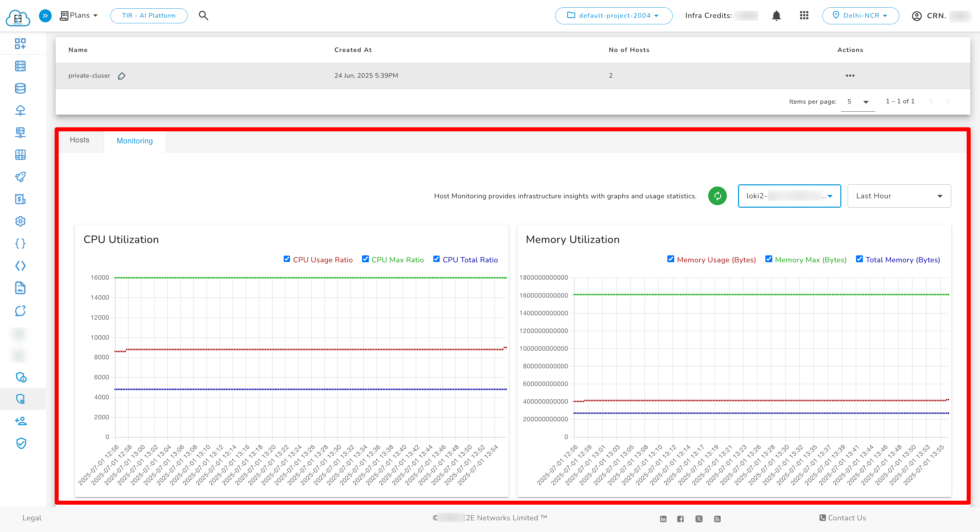Open the Last Hour time range dropdown

pos(899,196)
